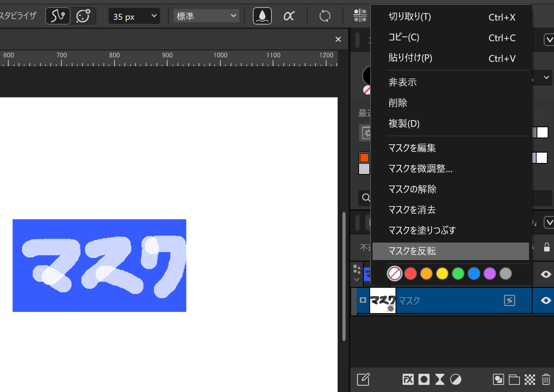Screen dimensions: 554x392
Task: Toggle the protect alpha (α) option
Action: coord(289,16)
